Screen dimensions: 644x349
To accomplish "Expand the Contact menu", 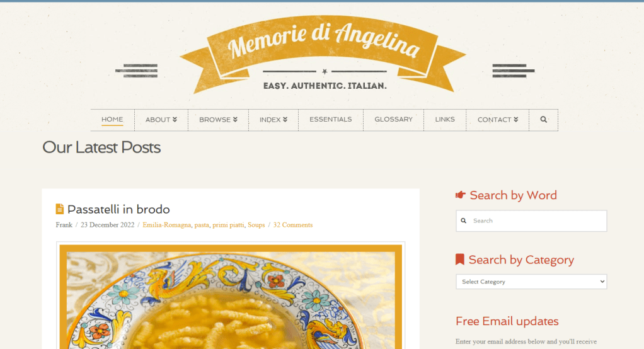I will pos(497,120).
